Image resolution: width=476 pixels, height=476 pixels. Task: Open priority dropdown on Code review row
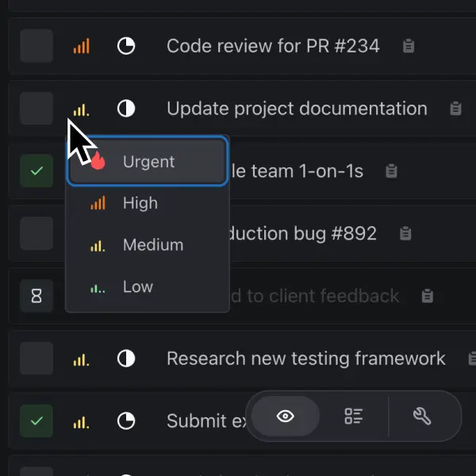(x=81, y=46)
